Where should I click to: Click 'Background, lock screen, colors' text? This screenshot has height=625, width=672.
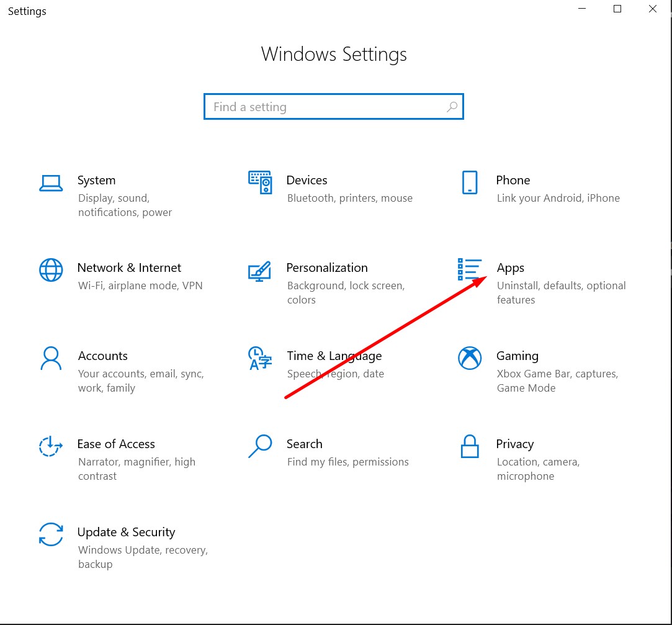(x=346, y=293)
